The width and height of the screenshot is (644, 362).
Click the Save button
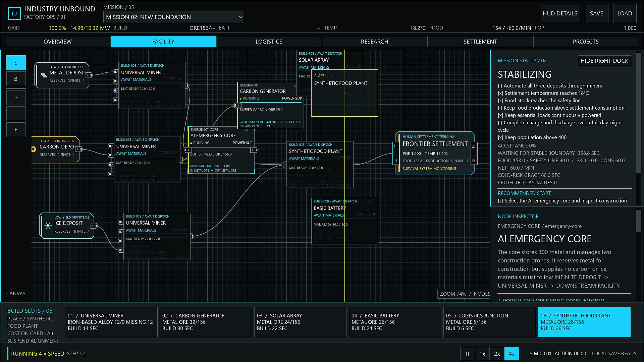pos(596,13)
